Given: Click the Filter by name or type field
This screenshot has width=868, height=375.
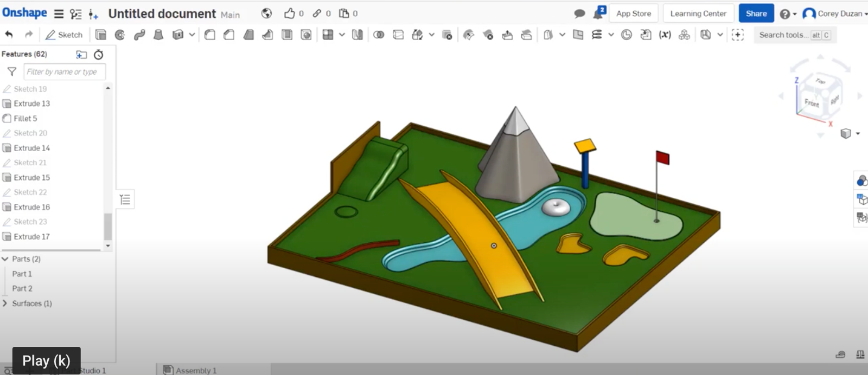Looking at the screenshot, I should point(64,72).
